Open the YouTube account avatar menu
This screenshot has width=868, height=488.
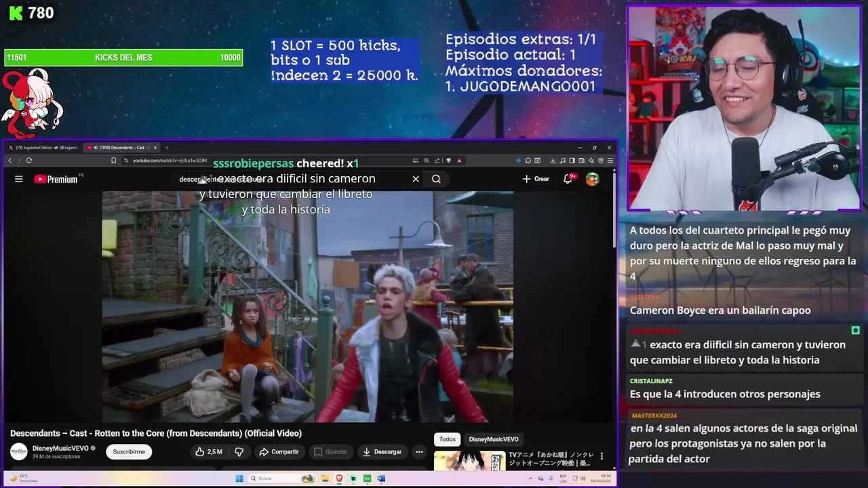pos(593,179)
